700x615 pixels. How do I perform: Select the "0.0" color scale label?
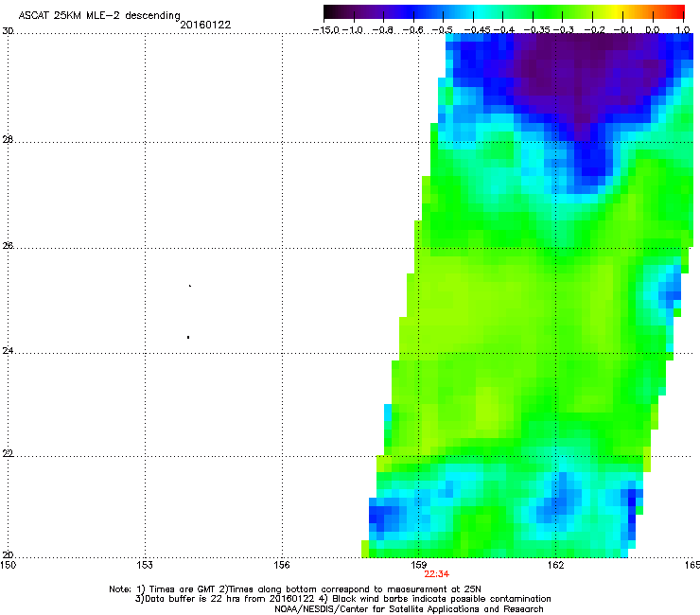(653, 30)
